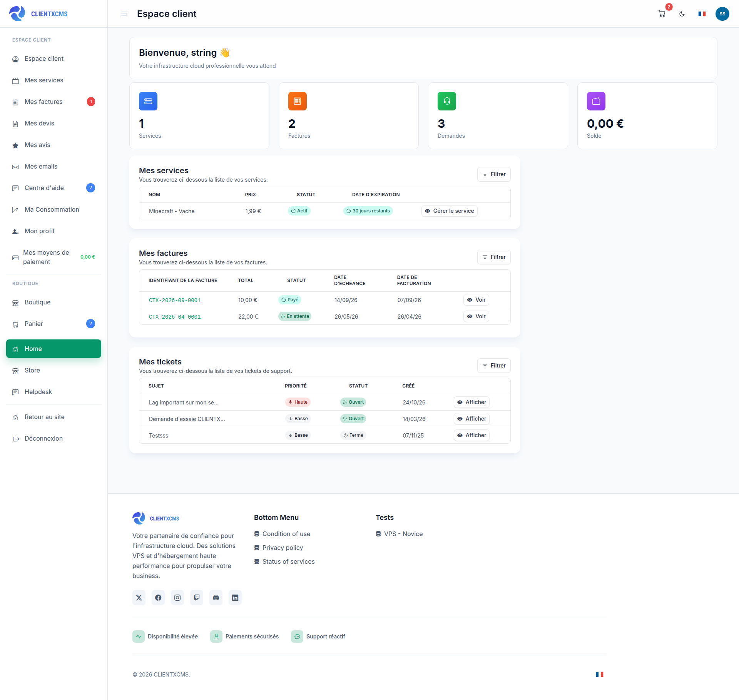Open Filtrer dropdown for Mes services
The width and height of the screenshot is (739, 700).
494,174
